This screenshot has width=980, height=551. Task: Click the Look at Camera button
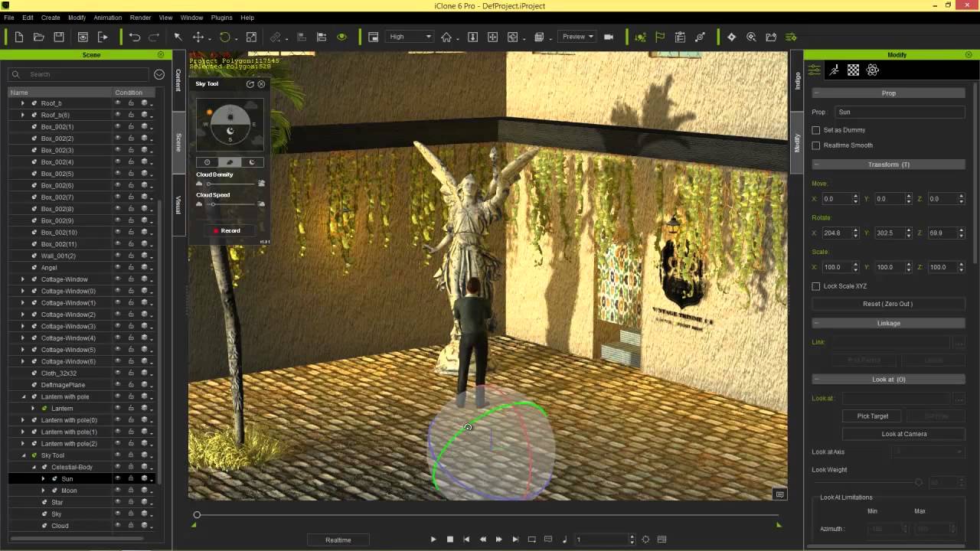coord(903,434)
